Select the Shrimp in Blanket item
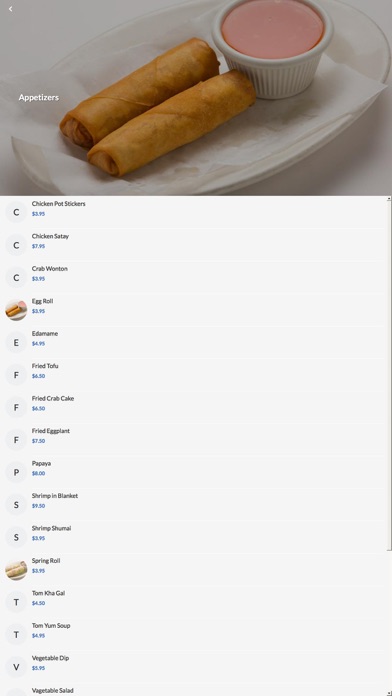Image resolution: width=392 pixels, height=696 pixels. pyautogui.click(x=193, y=504)
